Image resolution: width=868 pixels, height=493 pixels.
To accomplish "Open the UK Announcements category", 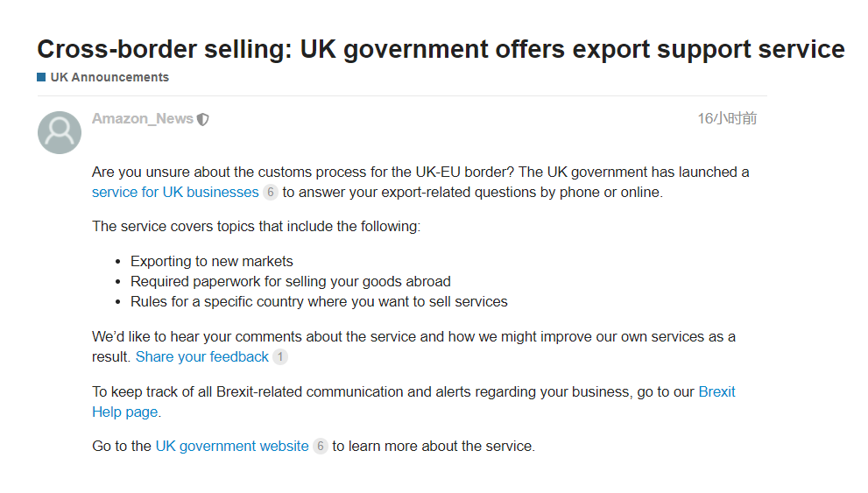I will 109,77.
